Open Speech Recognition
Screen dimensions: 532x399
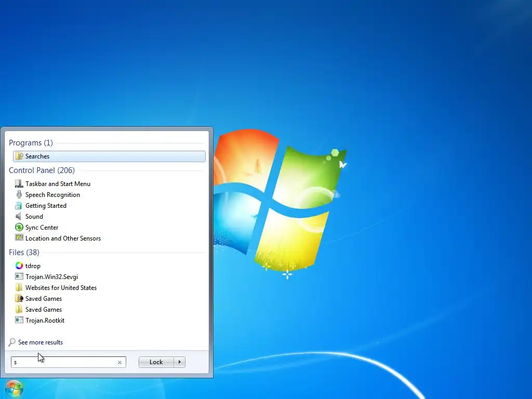[x=109, y=195]
